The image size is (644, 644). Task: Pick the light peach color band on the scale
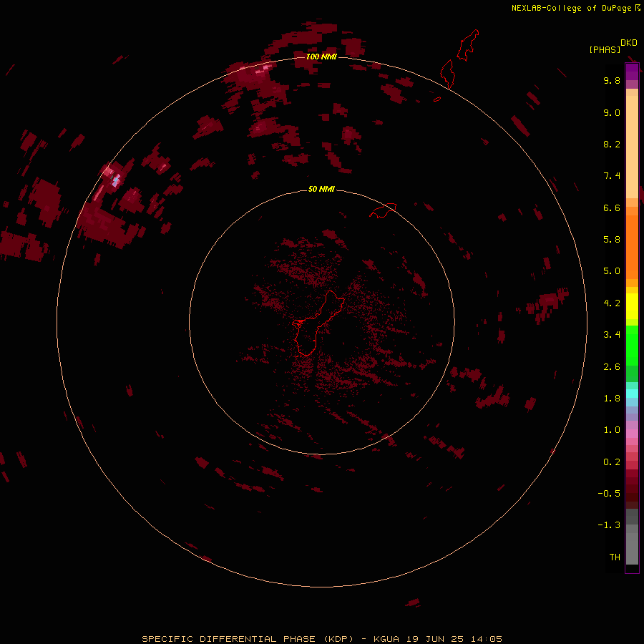tap(632, 147)
